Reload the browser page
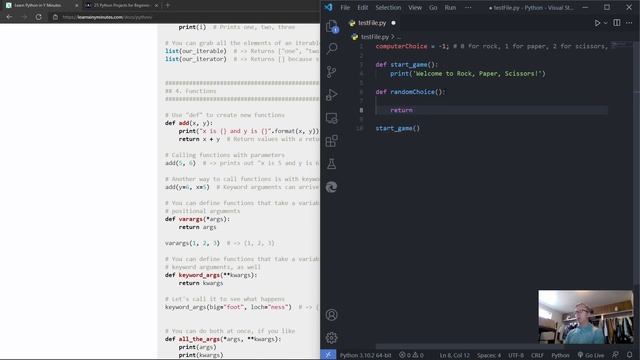Viewport: 640px width, 360px height. (38, 17)
